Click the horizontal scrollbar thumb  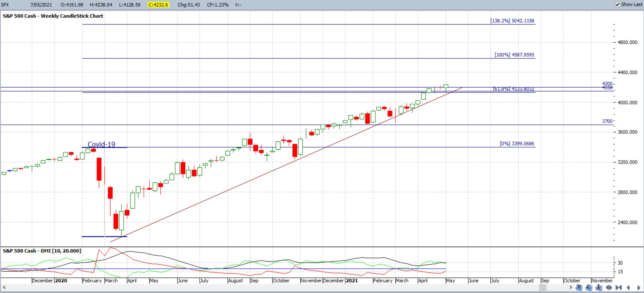[x=543, y=287]
